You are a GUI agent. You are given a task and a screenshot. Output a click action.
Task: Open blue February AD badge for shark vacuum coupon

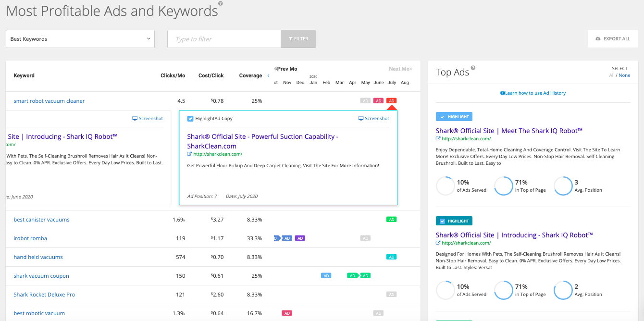pyautogui.click(x=326, y=276)
